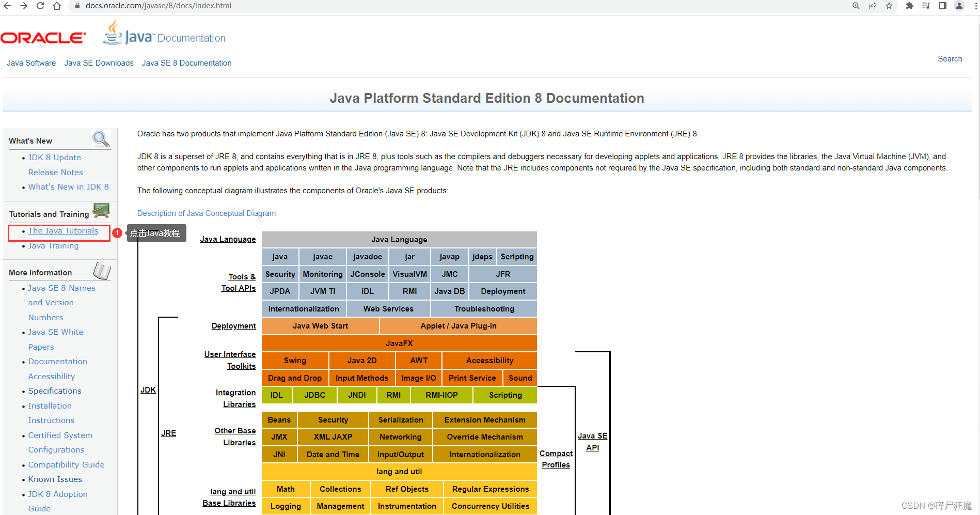
Task: Select the Print Service cell
Action: pyautogui.click(x=472, y=378)
